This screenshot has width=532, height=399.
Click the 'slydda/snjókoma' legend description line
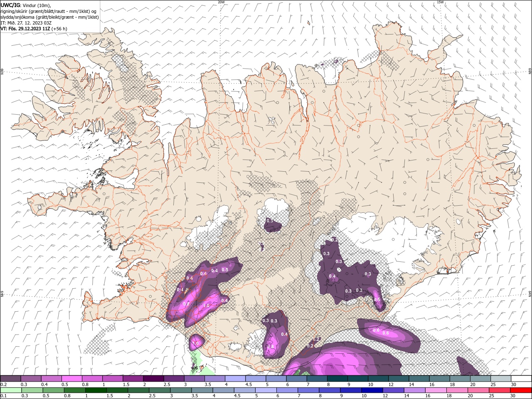coord(49,17)
